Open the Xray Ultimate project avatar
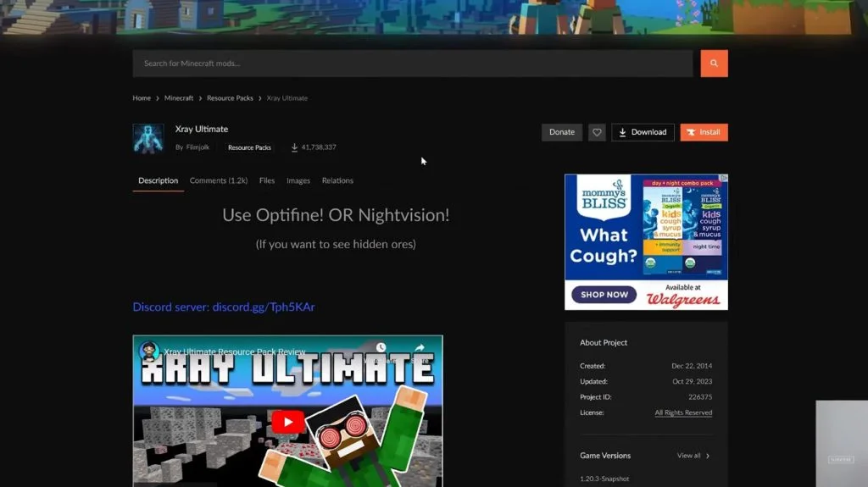 [x=147, y=138]
